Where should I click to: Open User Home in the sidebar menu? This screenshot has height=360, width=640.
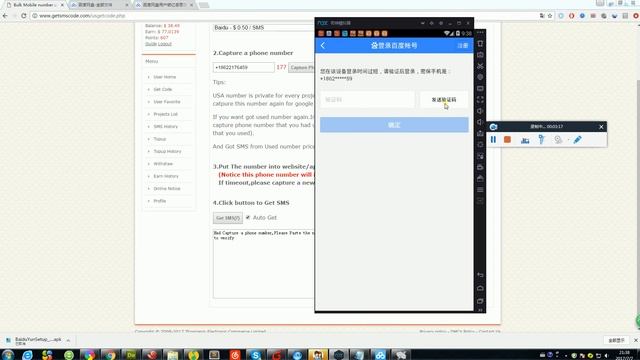click(x=164, y=77)
